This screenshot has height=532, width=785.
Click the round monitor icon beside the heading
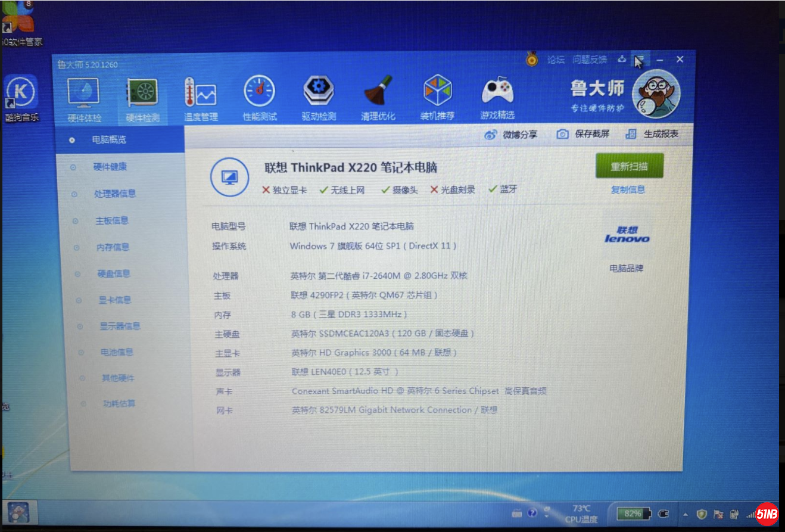click(229, 177)
